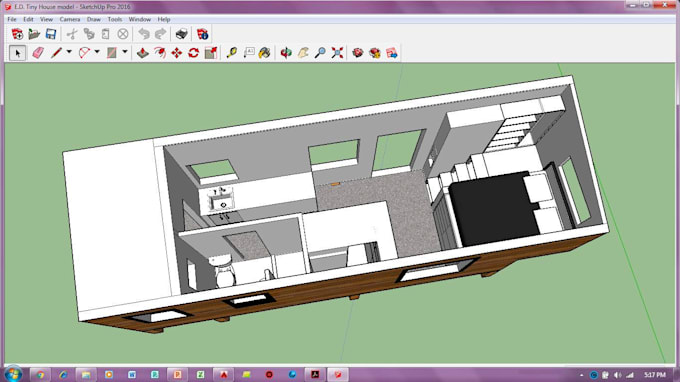Click the kitchen sink in the model
Image resolution: width=680 pixels, height=382 pixels.
pyautogui.click(x=222, y=202)
